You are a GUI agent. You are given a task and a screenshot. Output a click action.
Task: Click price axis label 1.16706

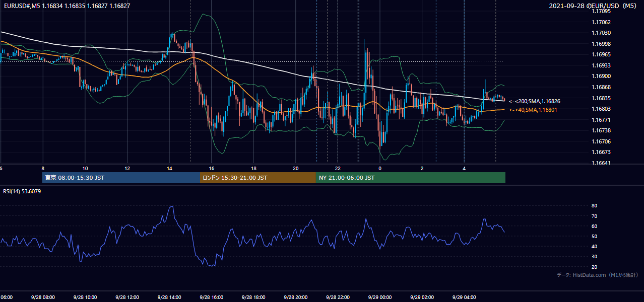pyautogui.click(x=601, y=141)
